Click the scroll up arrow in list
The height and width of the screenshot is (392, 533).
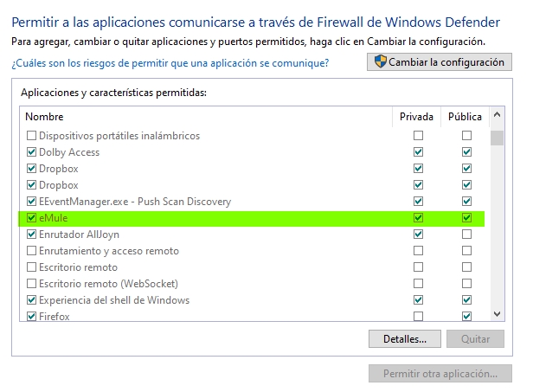(x=497, y=115)
